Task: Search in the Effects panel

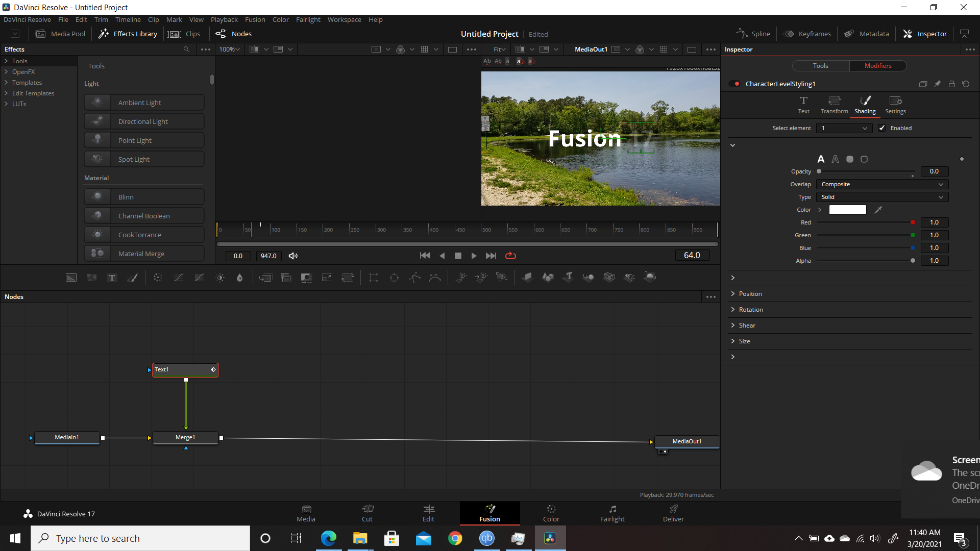Action: pos(186,49)
